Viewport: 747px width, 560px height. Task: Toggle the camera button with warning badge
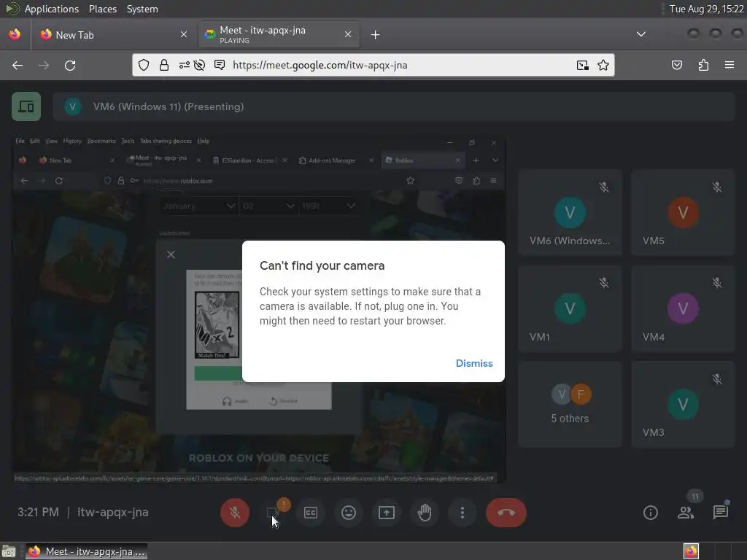coord(273,513)
